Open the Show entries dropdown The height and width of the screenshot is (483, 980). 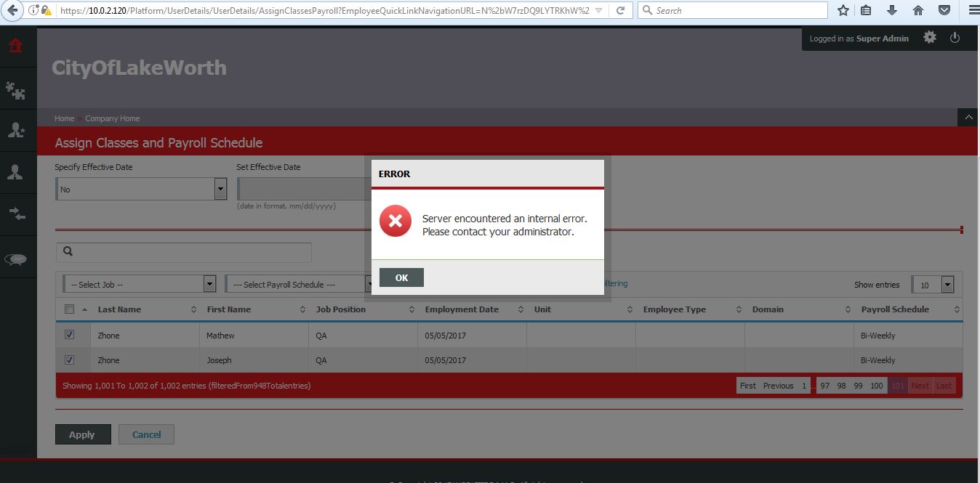(947, 285)
